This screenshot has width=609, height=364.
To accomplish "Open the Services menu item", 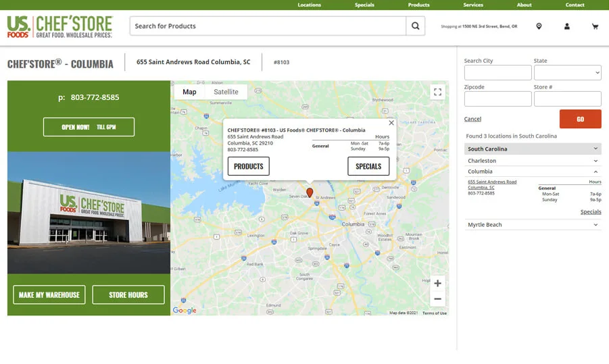I will 473,5.
